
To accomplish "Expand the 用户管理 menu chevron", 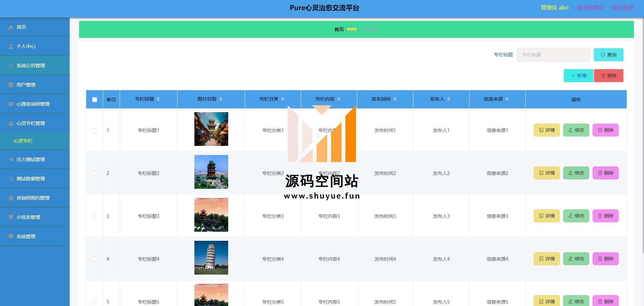I will point(61,84).
